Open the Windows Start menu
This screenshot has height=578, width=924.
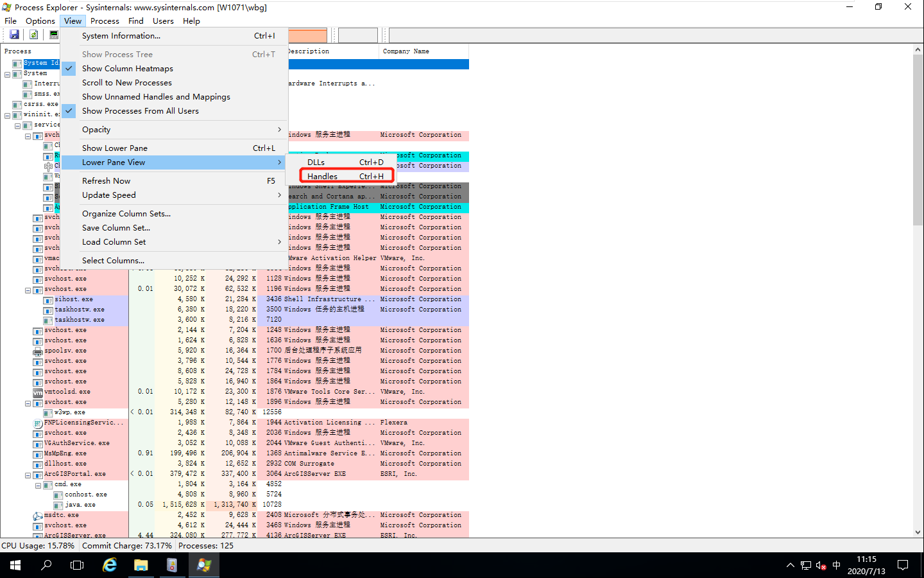pyautogui.click(x=15, y=565)
